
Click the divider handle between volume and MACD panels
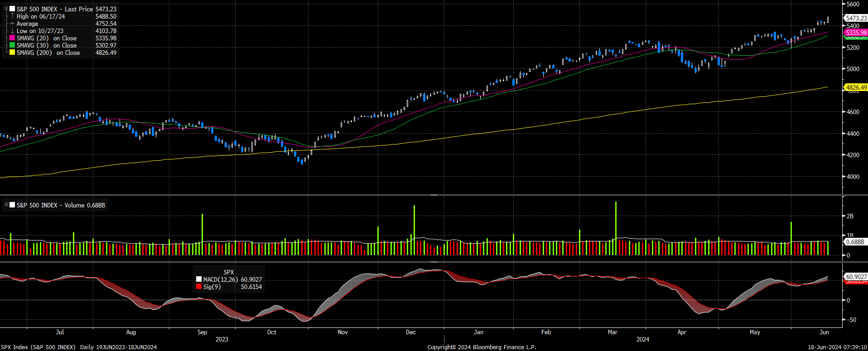(434, 261)
